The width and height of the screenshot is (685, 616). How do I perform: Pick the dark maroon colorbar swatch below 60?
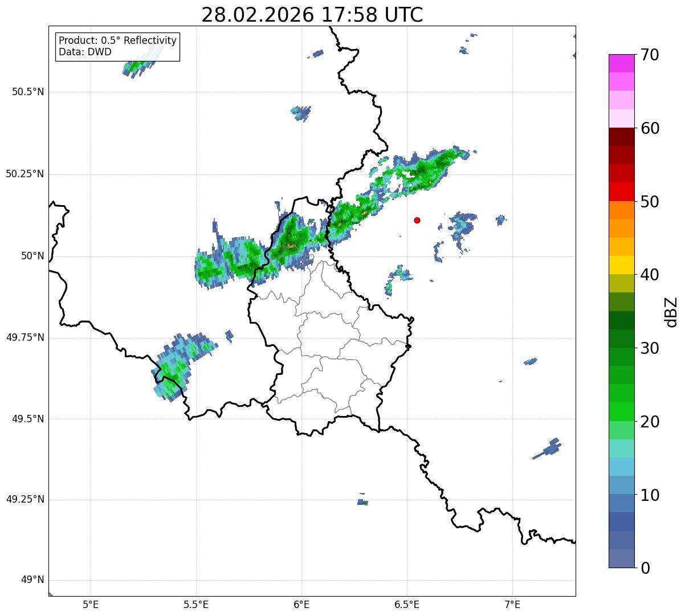[622, 137]
